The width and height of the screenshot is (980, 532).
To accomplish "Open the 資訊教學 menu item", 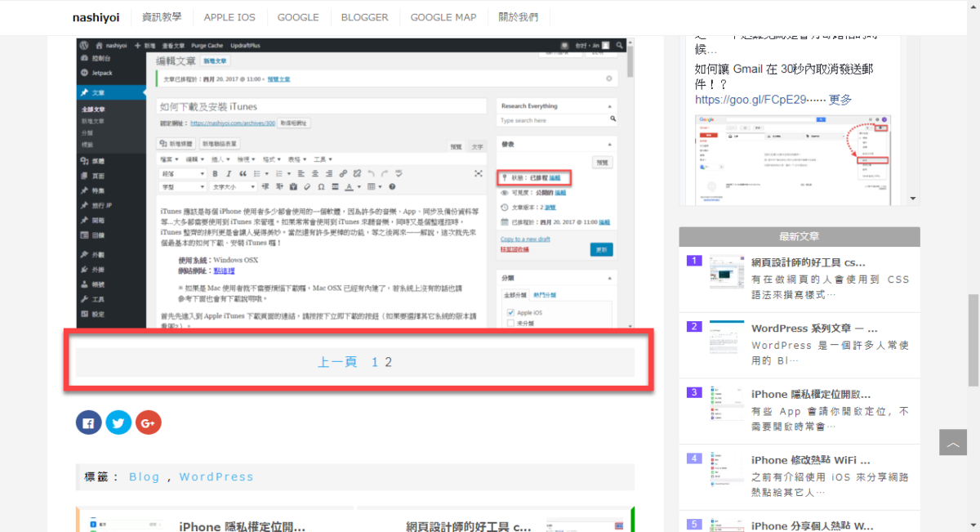I will point(162,17).
